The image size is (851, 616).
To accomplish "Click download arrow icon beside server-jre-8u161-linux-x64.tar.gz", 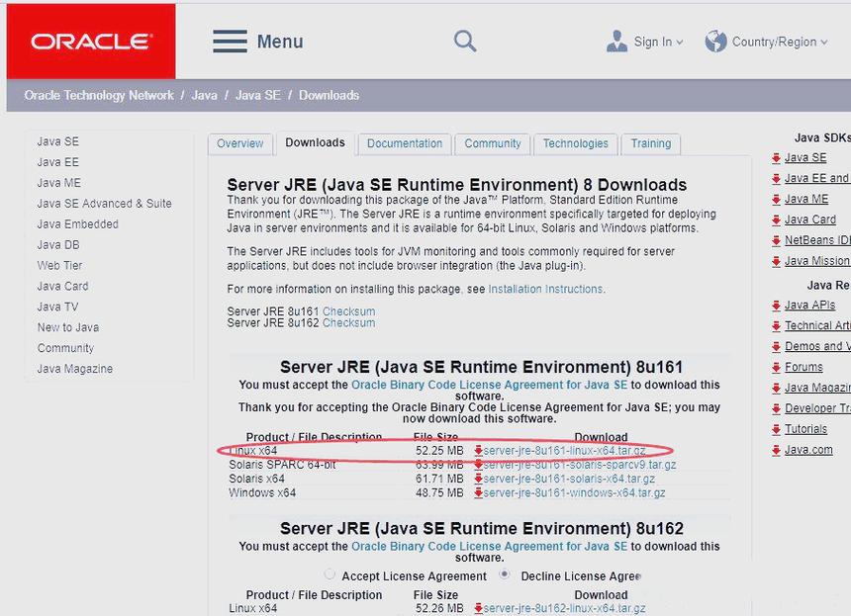I will tap(478, 451).
